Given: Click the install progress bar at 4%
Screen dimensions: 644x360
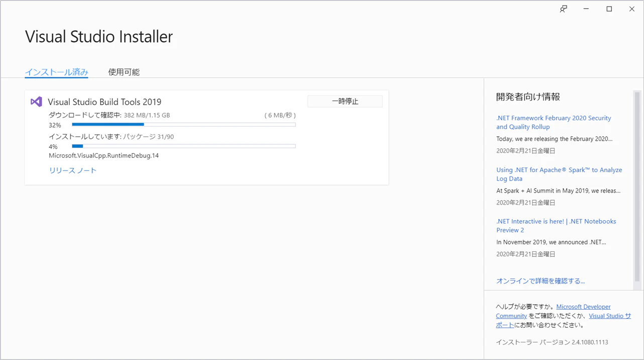Looking at the screenshot, I should (184, 146).
